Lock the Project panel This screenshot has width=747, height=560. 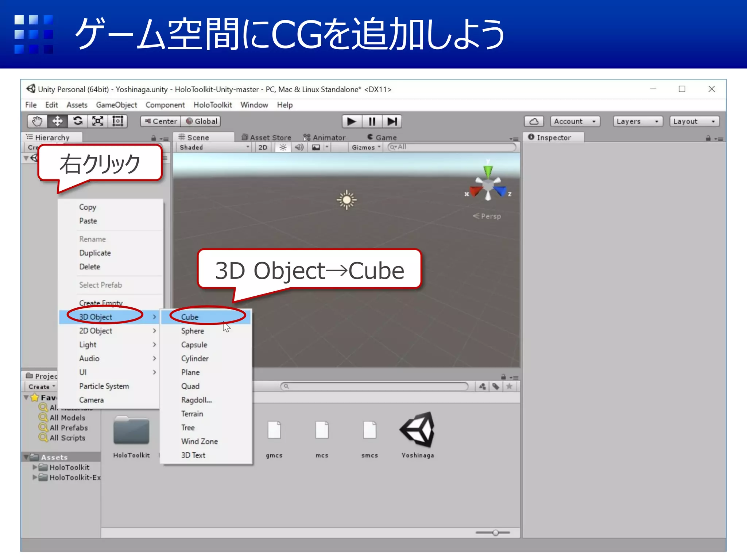coord(503,377)
